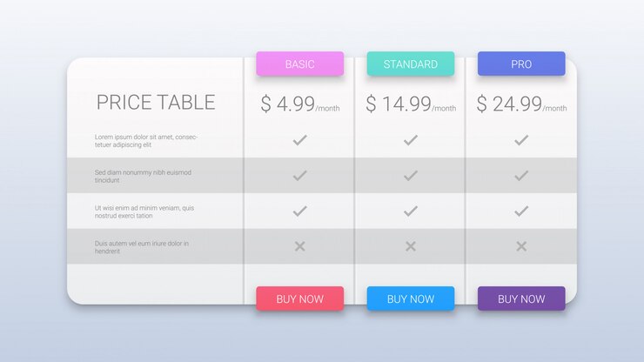Screen dimensions: 644x362
Task: Click the Standard checkmark in the Sed diam row
Action: (411, 176)
